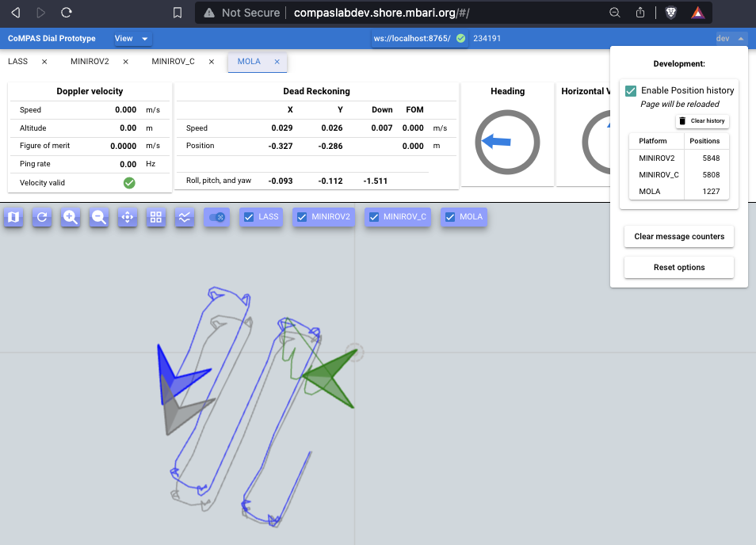Switch to the LASS tab

(x=17, y=62)
